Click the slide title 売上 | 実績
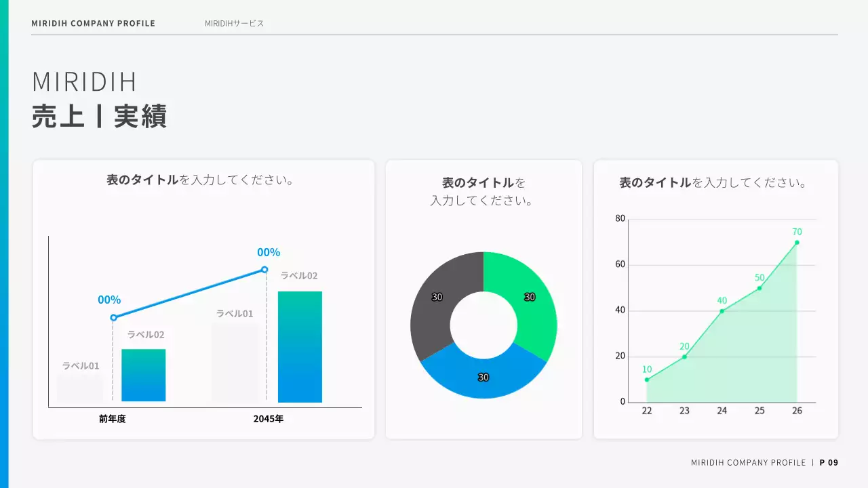This screenshot has height=488, width=868. pos(99,115)
